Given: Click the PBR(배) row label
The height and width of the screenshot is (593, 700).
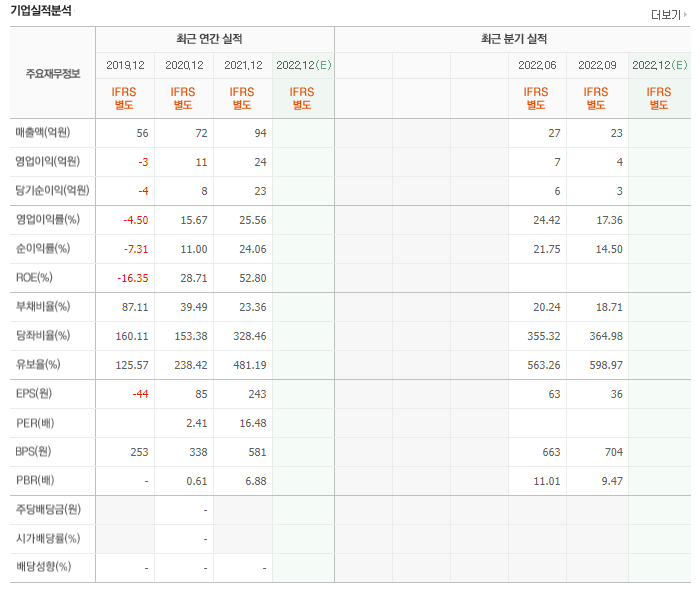Looking at the screenshot, I should pyautogui.click(x=35, y=480).
